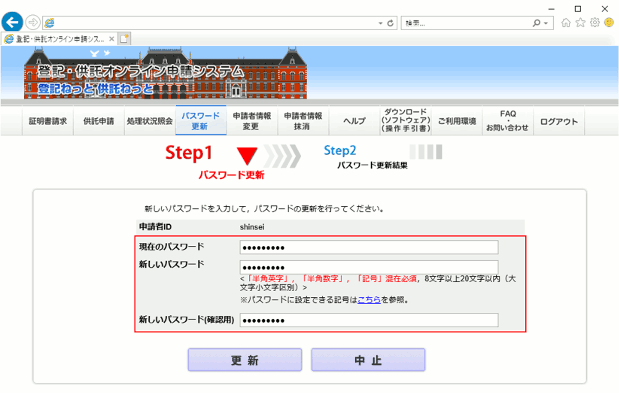Screen dimensions: 619x393
Task: Minimize the browser window
Action: coord(551,9)
